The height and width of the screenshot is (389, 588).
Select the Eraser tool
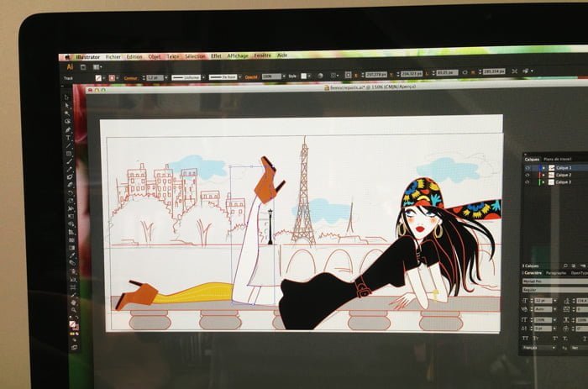click(x=70, y=184)
